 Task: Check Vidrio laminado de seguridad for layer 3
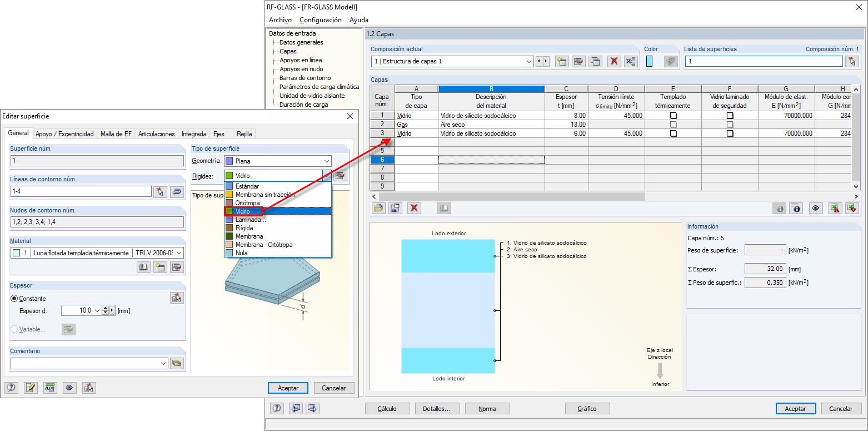(730, 133)
